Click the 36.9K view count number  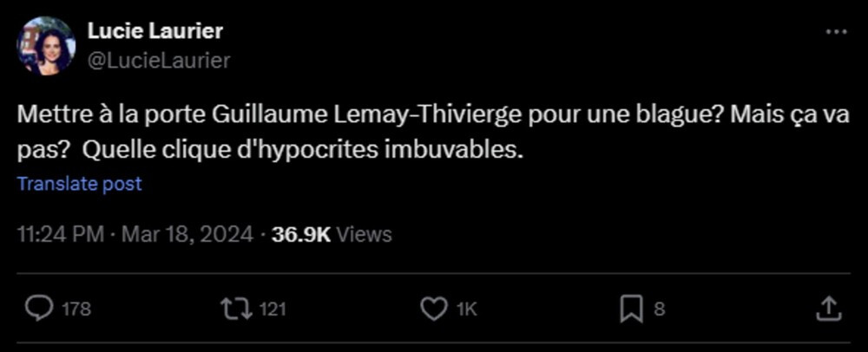[301, 234]
